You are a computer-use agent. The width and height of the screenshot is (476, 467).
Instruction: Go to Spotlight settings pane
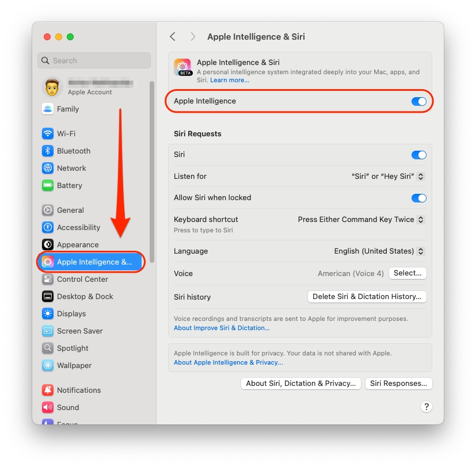(73, 349)
